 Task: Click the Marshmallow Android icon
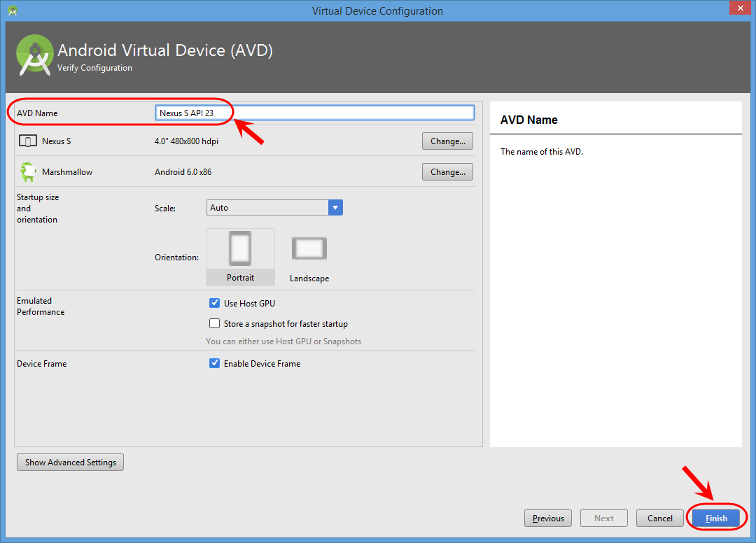point(28,171)
